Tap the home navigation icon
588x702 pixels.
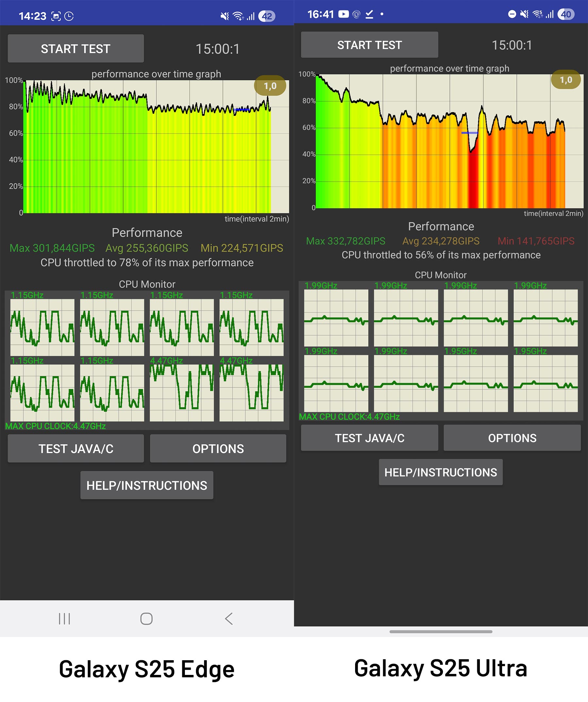point(146,619)
